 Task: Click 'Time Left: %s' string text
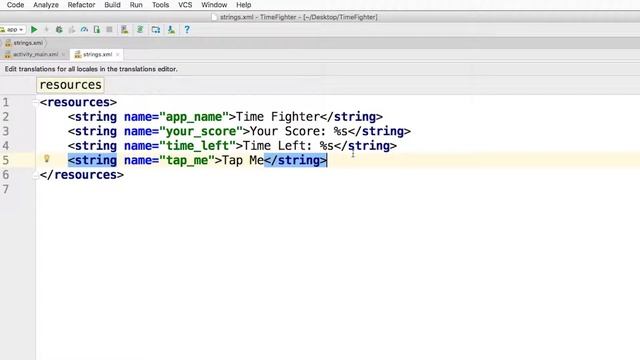(288, 146)
